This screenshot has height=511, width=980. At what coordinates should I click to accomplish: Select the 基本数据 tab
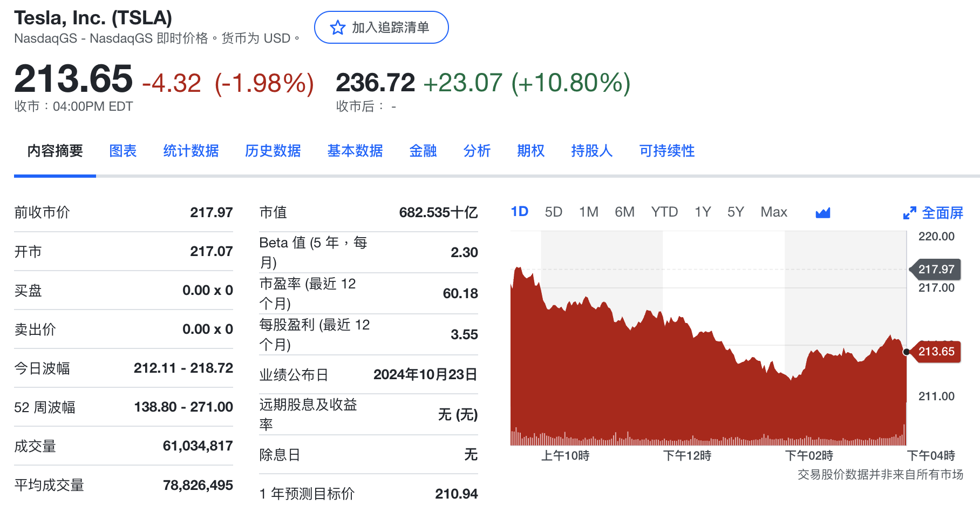[x=355, y=151]
